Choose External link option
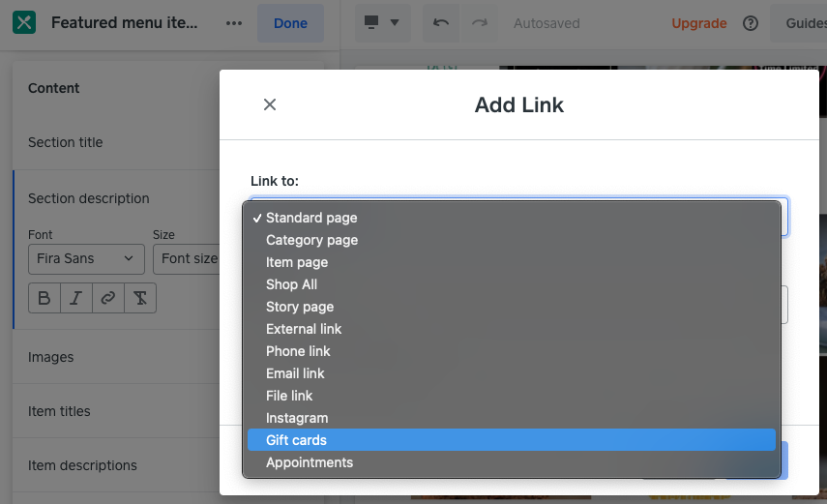This screenshot has height=504, width=827. [x=304, y=329]
